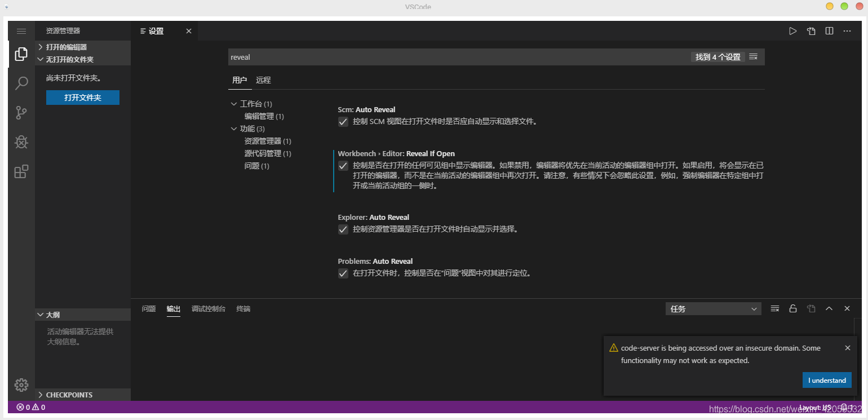
Task: Switch to the 输出 panel tab
Action: point(174,309)
